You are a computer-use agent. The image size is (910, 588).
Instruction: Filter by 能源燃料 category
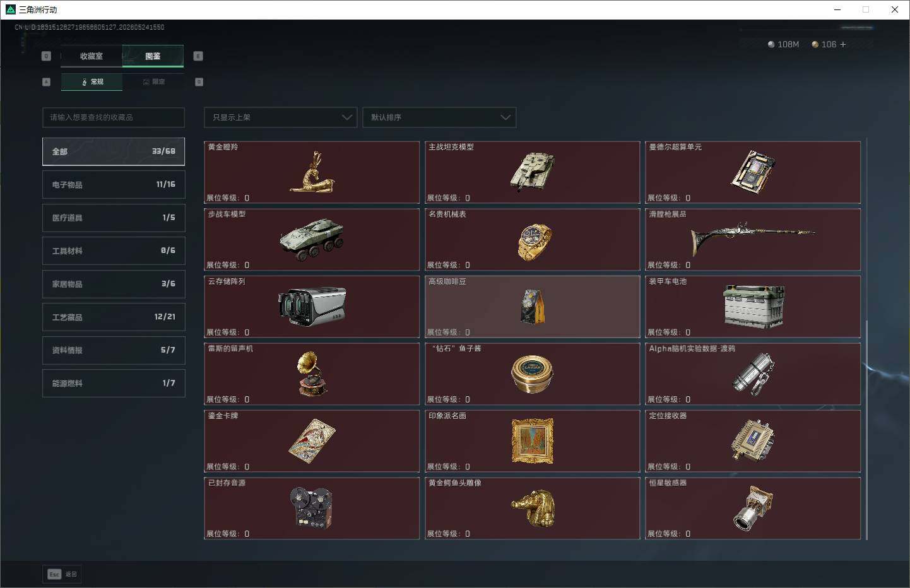tap(114, 383)
